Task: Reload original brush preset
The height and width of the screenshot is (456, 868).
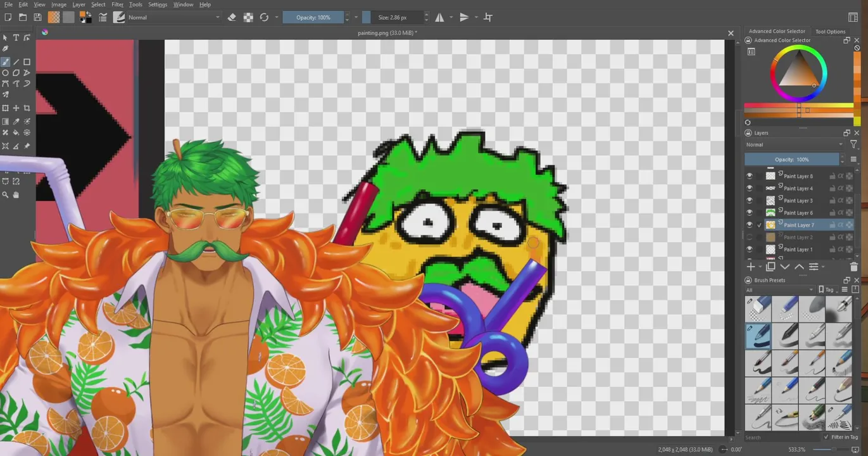Action: (264, 18)
